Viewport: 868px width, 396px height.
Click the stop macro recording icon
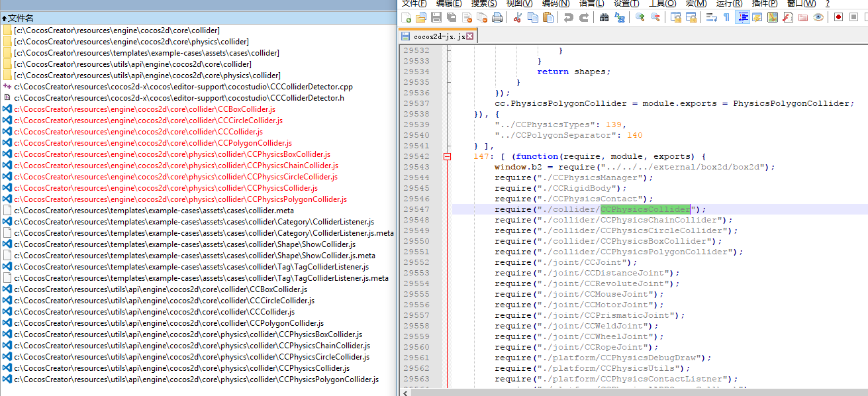[853, 17]
